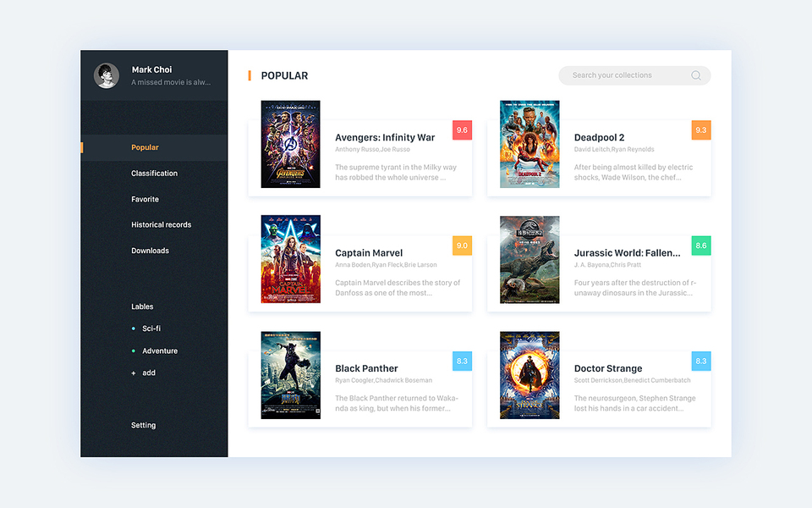Select the Sci-fi label's blue dot

133,329
